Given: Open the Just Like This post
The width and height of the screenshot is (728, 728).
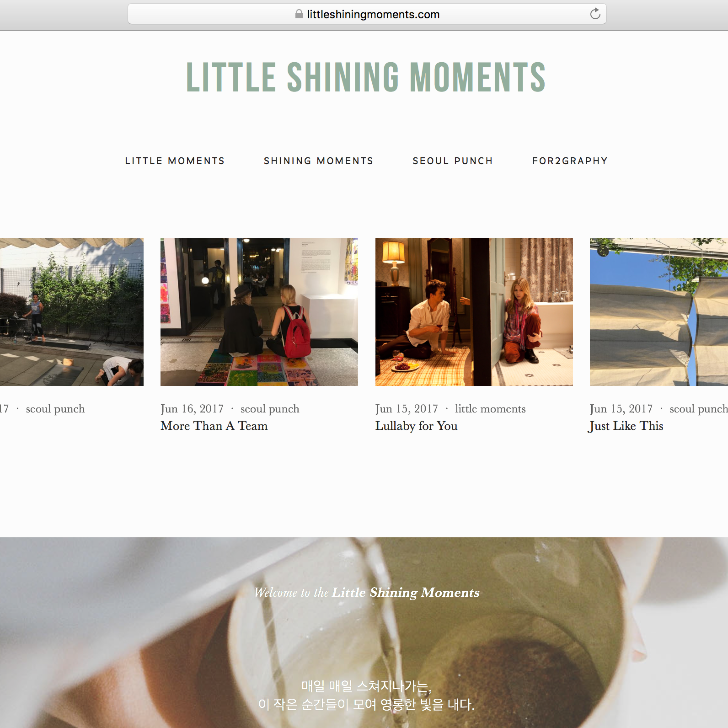Looking at the screenshot, I should tap(626, 426).
